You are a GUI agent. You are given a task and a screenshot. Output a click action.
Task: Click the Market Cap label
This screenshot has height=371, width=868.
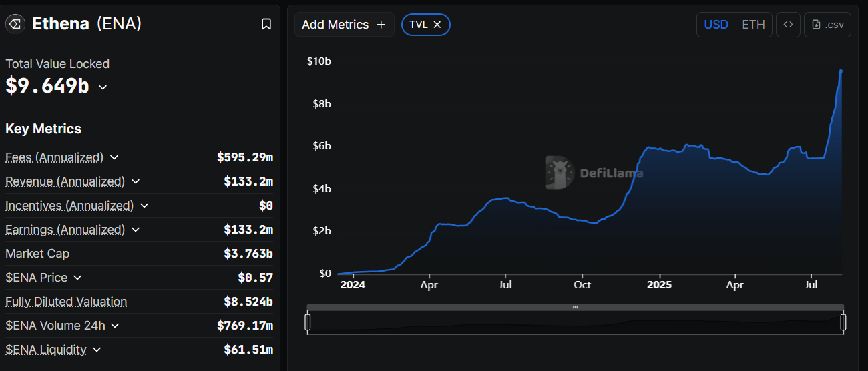coord(37,254)
